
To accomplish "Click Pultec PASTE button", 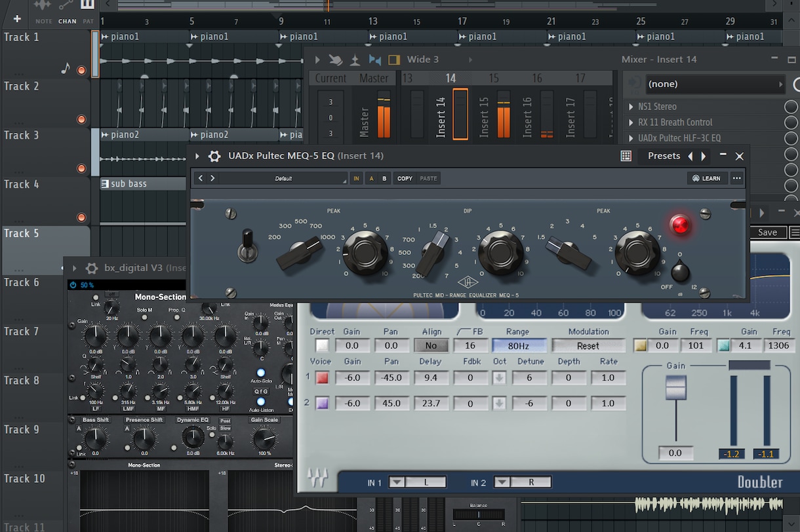I will point(428,178).
